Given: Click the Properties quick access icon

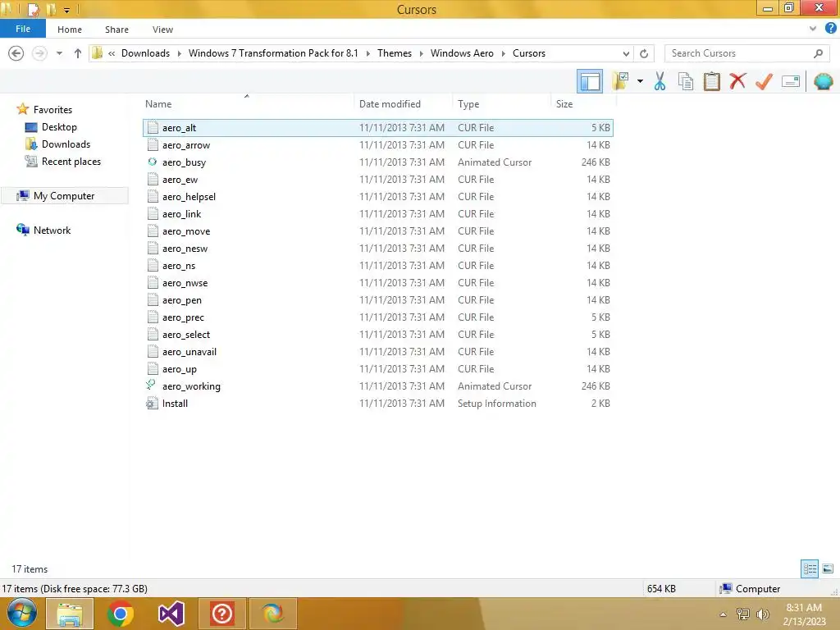Looking at the screenshot, I should (33, 9).
